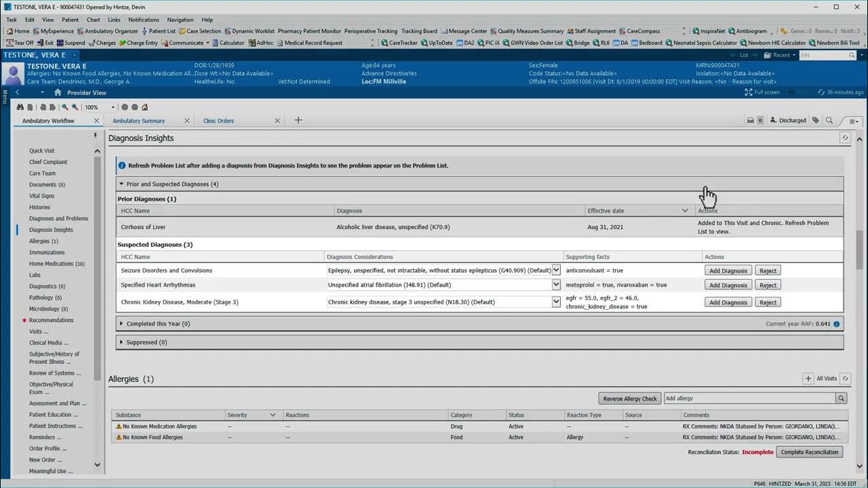Click Reverse Allergy Check button
The width and height of the screenshot is (868, 488).
pos(630,399)
